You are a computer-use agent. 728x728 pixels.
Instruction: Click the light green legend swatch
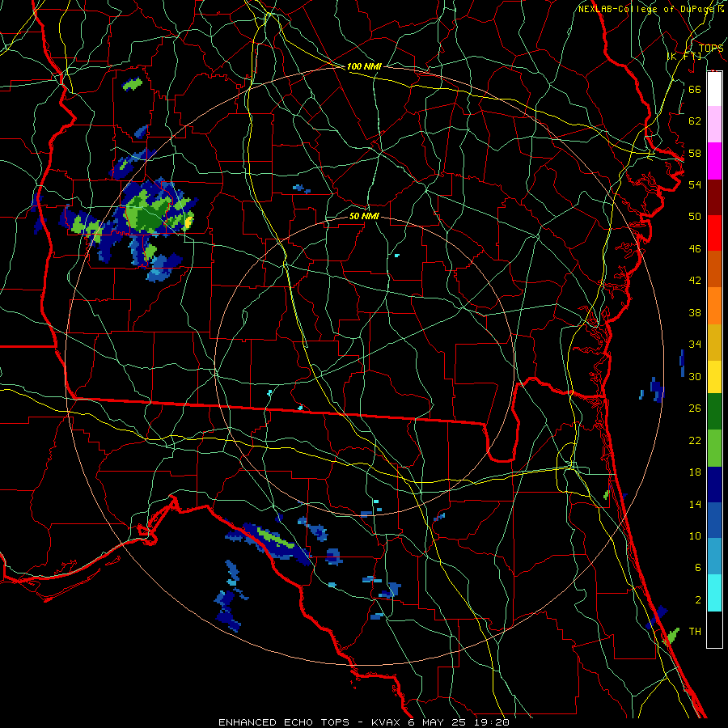(x=714, y=448)
